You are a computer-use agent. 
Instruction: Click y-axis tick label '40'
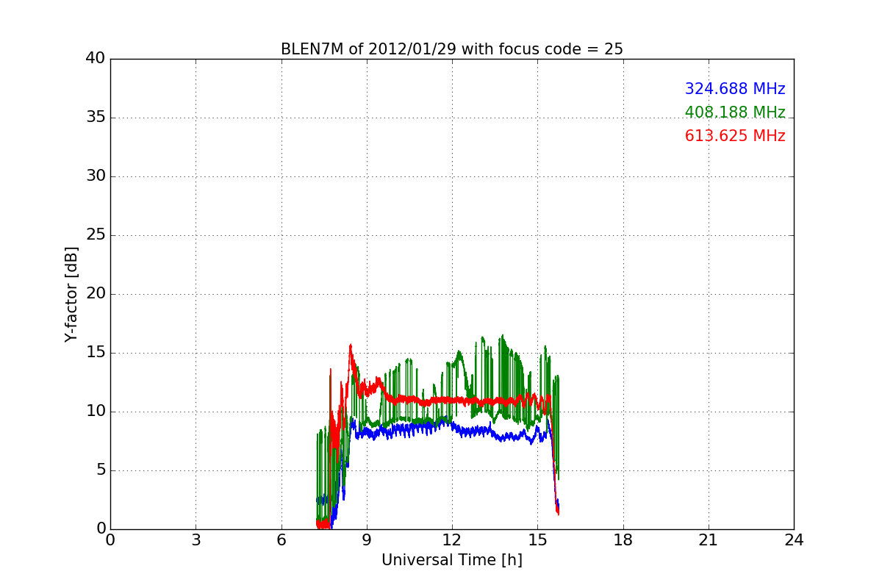click(x=96, y=59)
